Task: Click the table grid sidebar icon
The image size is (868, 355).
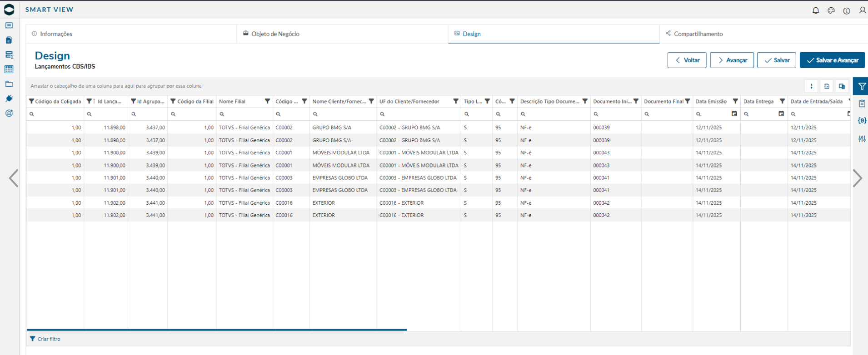Action: tap(9, 69)
